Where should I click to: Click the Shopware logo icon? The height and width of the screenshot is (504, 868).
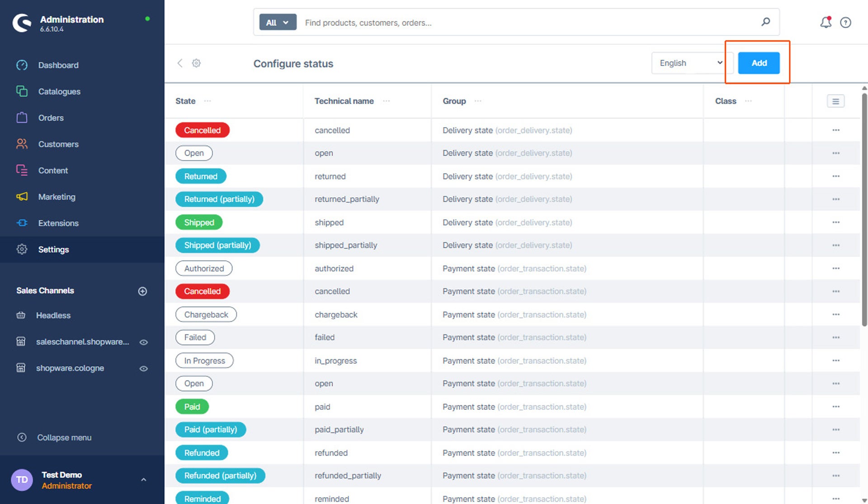22,23
